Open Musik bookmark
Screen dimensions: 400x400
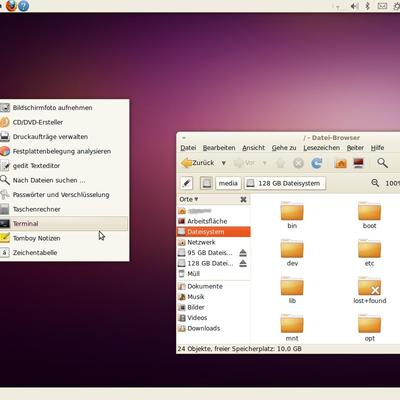[x=213, y=297]
